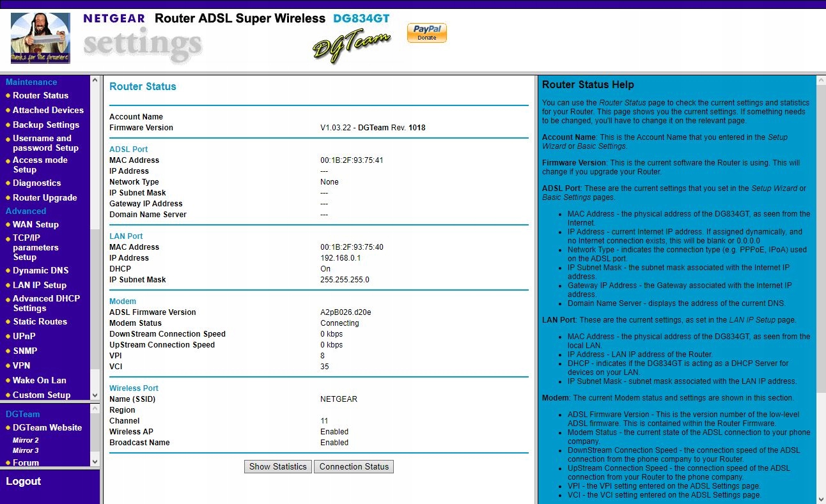Screen dimensions: 826x504
Task: Click the Maintenance sidebar heading
Action: pyautogui.click(x=31, y=82)
